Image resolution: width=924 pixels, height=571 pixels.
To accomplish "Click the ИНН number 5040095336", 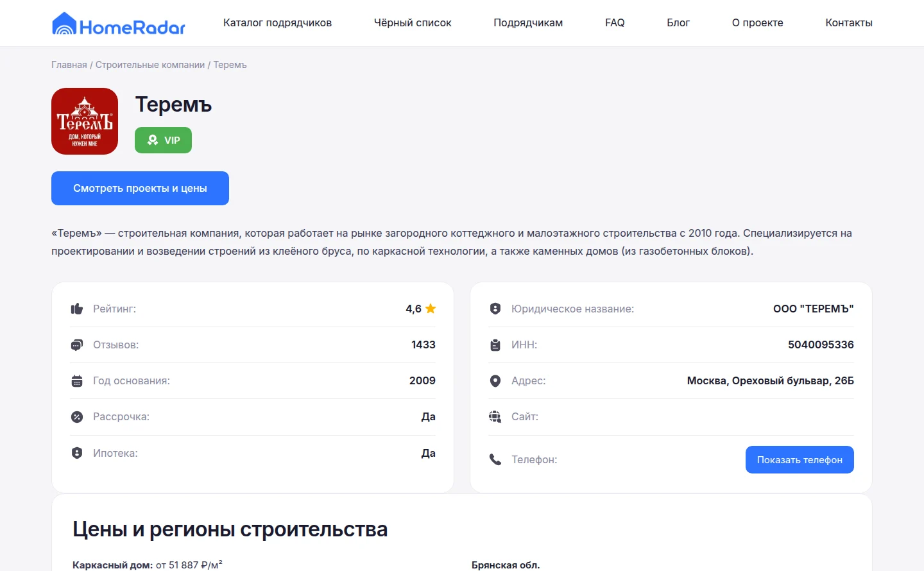I will click(x=821, y=345).
